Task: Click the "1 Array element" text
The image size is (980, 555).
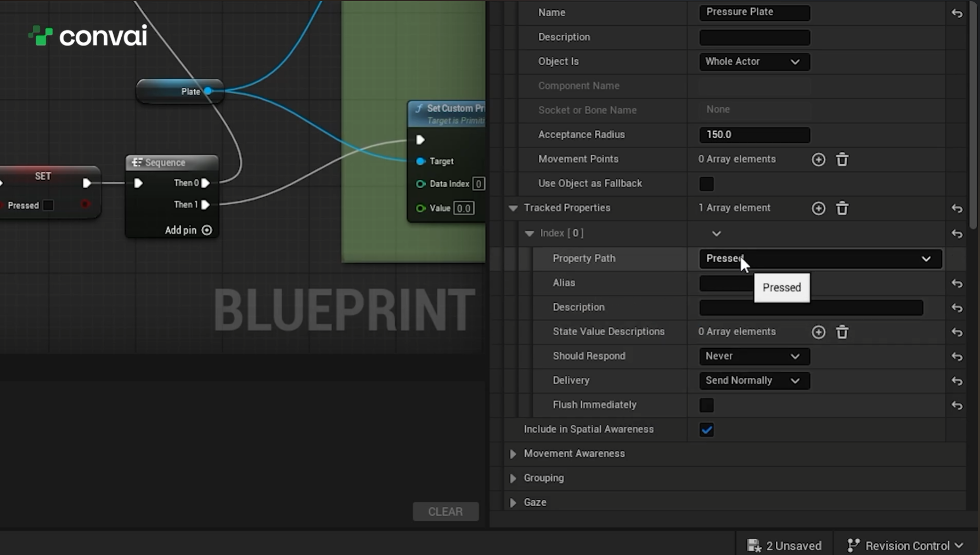Action: click(x=734, y=208)
